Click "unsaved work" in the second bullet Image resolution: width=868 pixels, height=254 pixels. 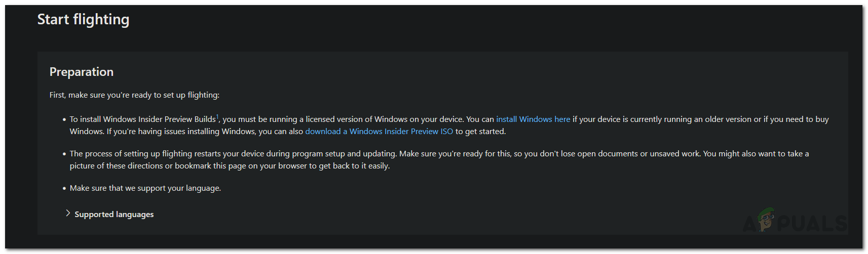click(675, 154)
